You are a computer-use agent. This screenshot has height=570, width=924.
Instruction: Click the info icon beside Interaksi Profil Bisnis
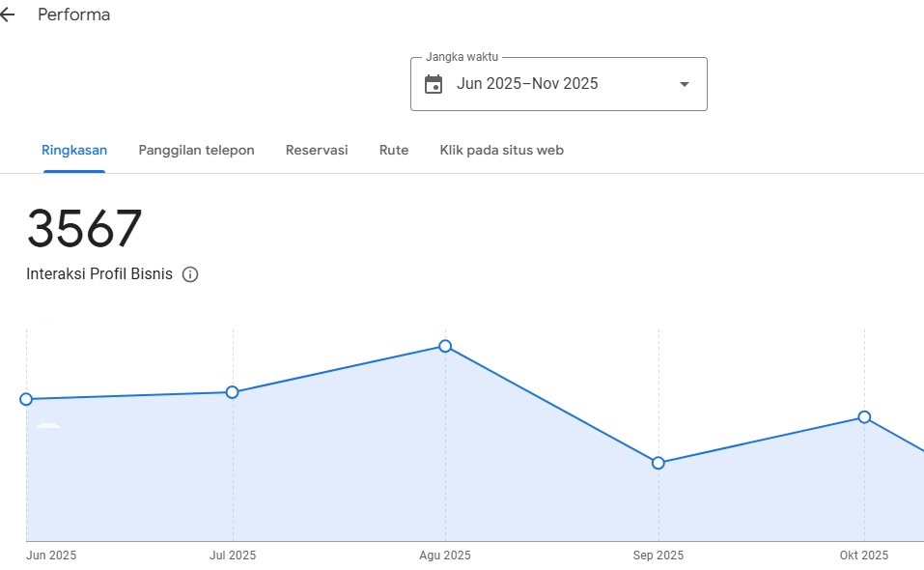(x=190, y=274)
